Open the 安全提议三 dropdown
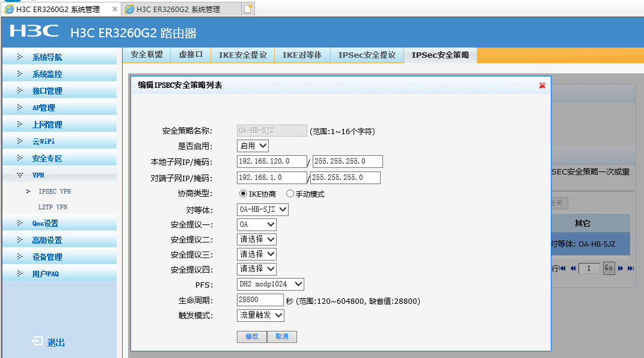644x358 pixels. [x=256, y=254]
